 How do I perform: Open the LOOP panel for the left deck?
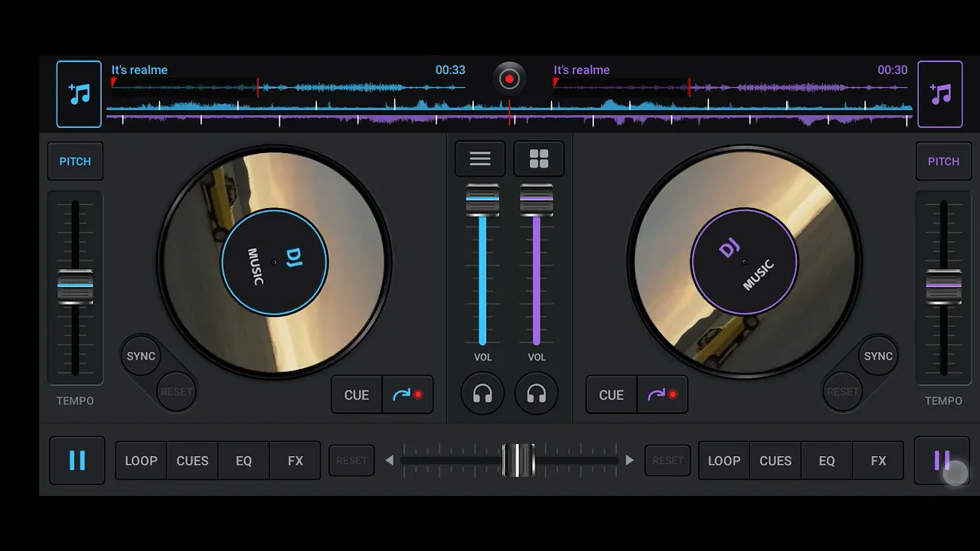(x=141, y=461)
